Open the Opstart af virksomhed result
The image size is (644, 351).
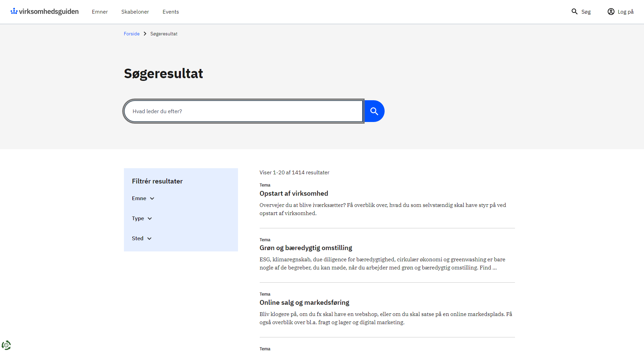[294, 193]
